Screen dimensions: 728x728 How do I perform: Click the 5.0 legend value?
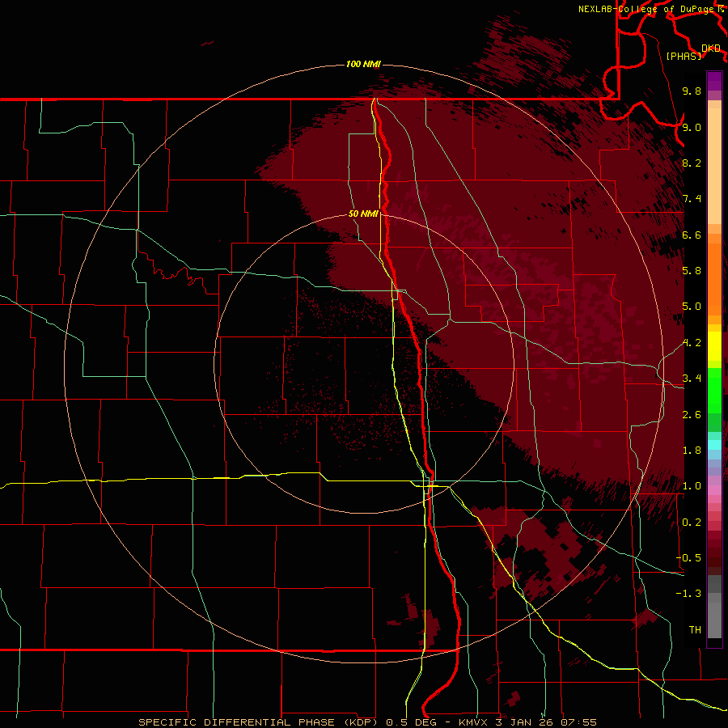click(x=692, y=307)
